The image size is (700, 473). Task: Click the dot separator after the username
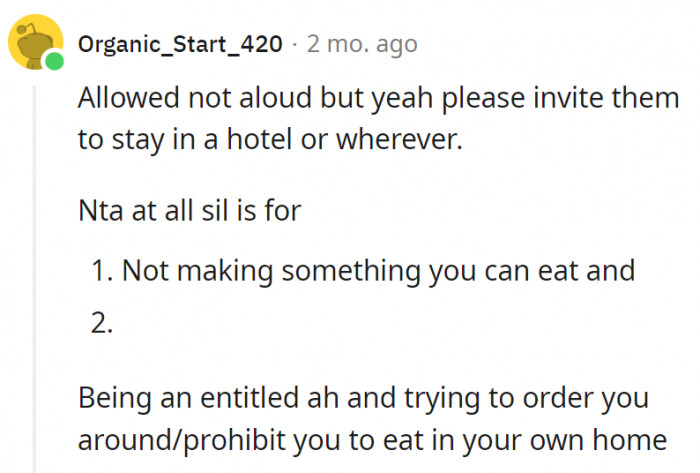click(295, 45)
